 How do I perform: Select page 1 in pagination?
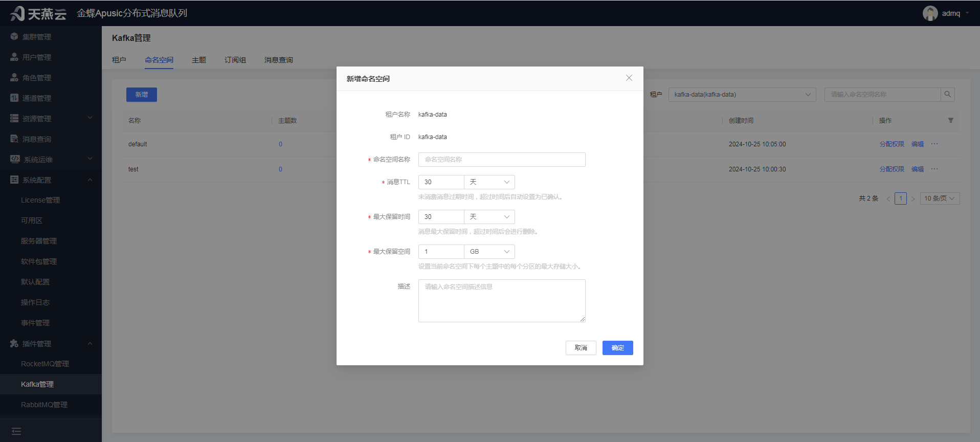click(x=901, y=198)
